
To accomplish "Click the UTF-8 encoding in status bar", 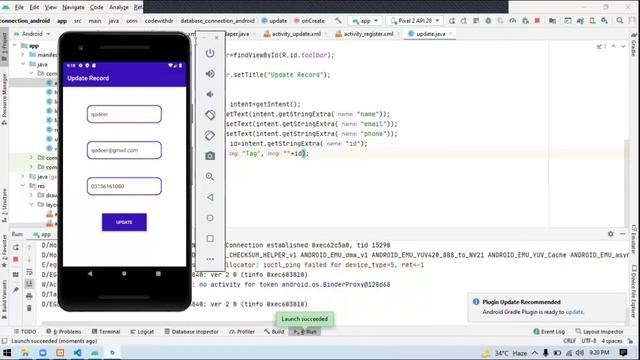I will point(589,341).
